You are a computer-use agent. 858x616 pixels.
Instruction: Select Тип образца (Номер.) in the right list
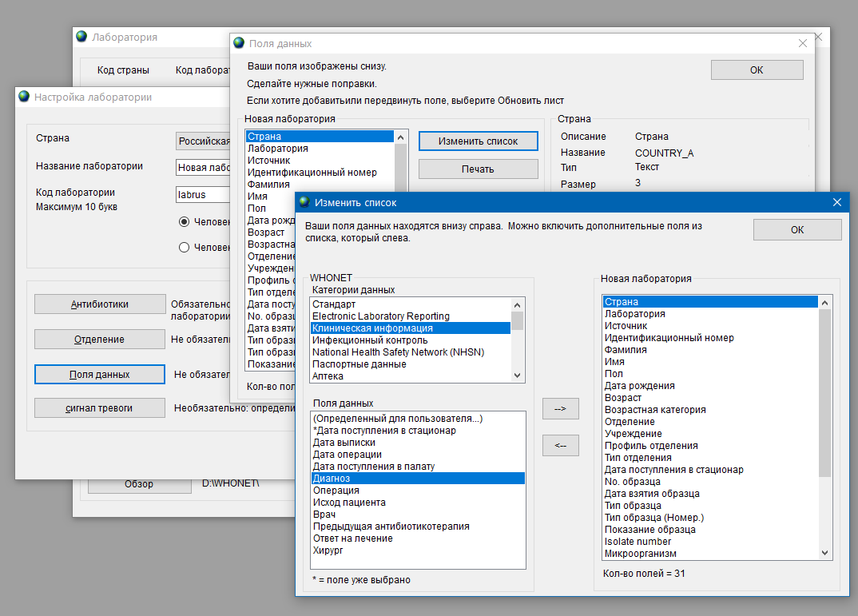pyautogui.click(x=710, y=518)
